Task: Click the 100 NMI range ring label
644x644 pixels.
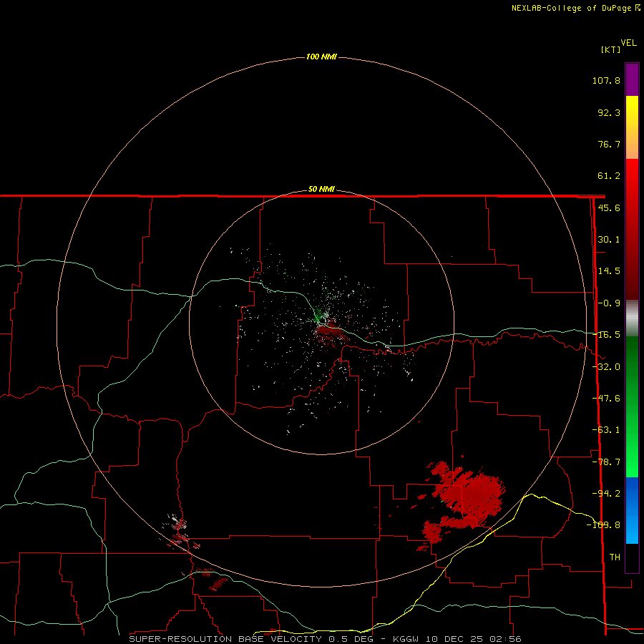Action: tap(321, 57)
